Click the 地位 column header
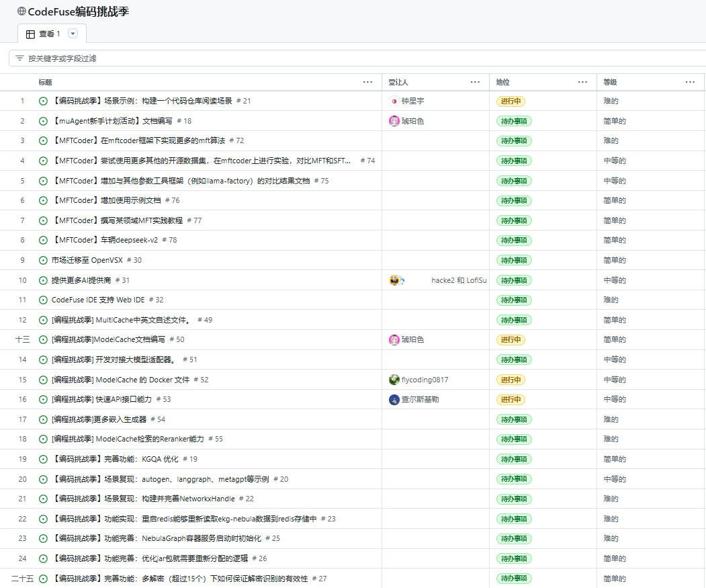Image resolution: width=706 pixels, height=588 pixels. pos(502,82)
